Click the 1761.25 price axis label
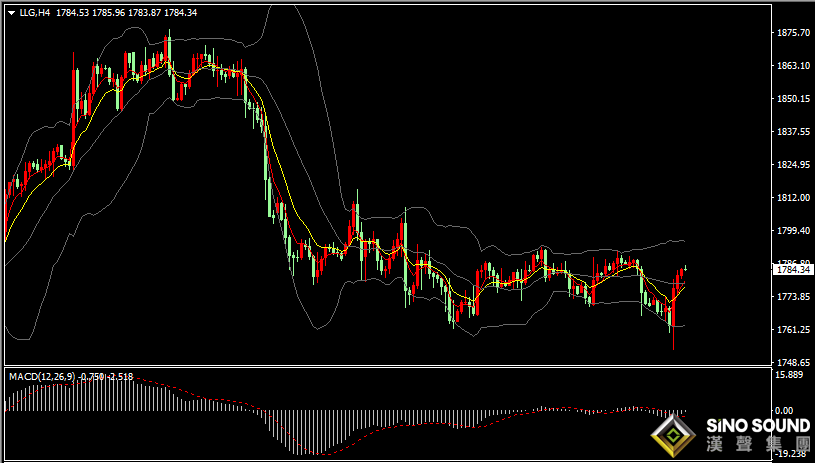The width and height of the screenshot is (815, 463). (x=792, y=330)
